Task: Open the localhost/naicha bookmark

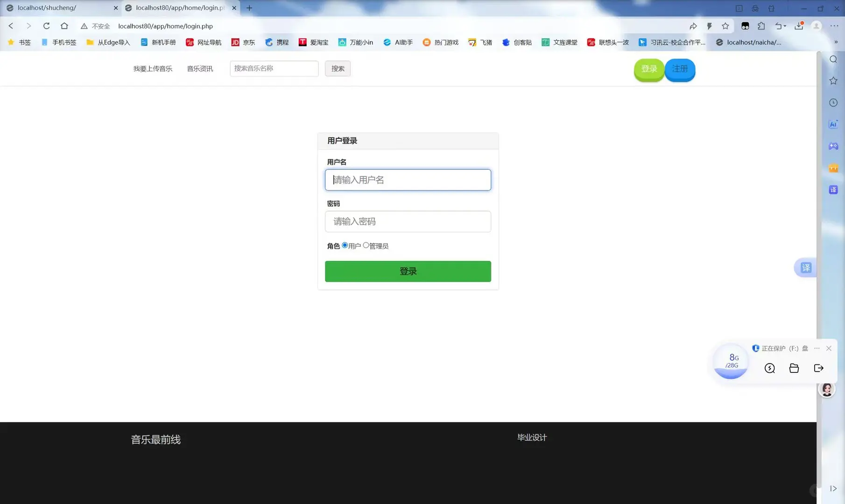Action: [x=748, y=42]
